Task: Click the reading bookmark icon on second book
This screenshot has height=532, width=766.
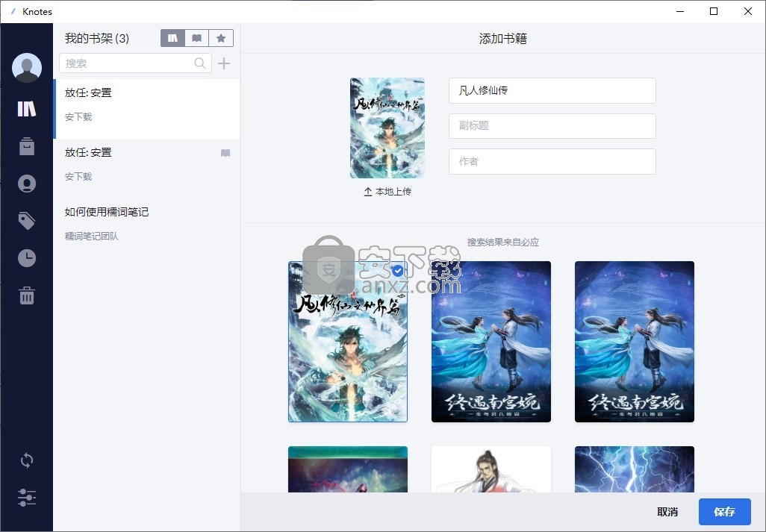Action: (x=225, y=153)
